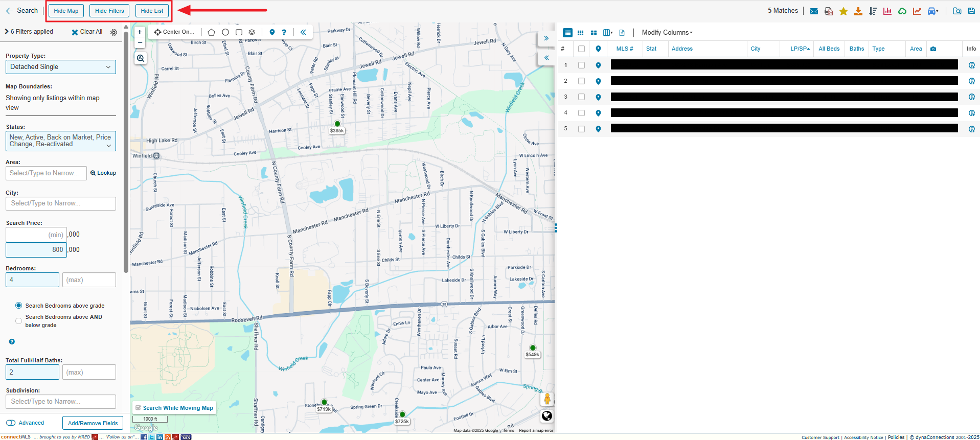Viewport: 980px width, 440px height.
Task: Collapse map panel with left double chevron
Action: coord(546,58)
